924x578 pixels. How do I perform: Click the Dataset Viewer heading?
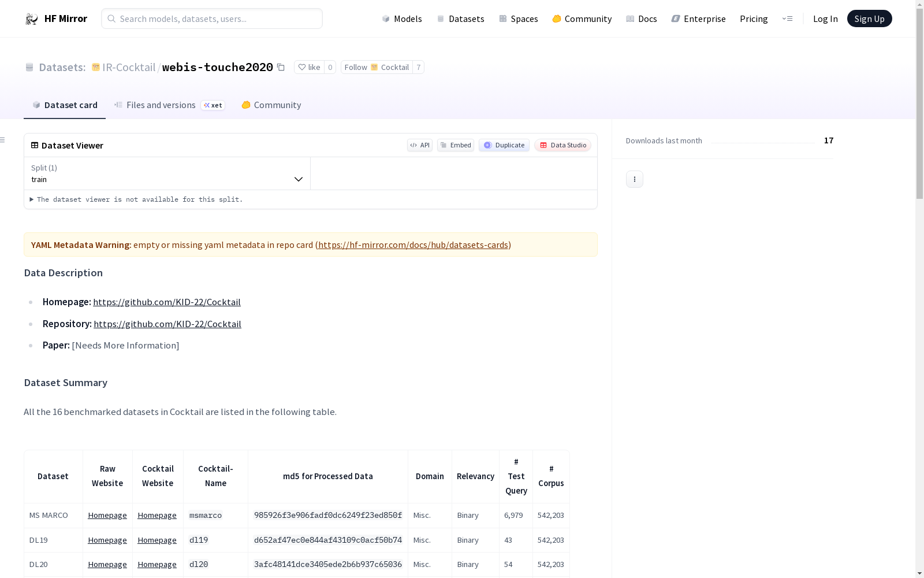coord(72,145)
